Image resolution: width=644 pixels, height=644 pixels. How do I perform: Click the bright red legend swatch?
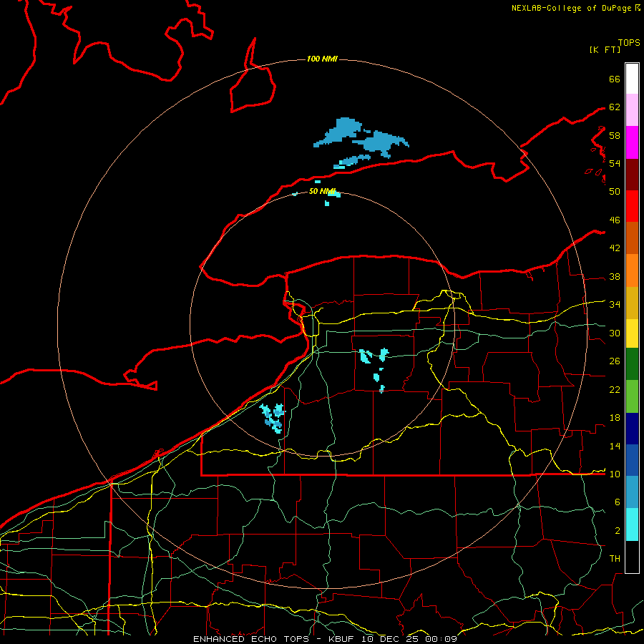632,206
